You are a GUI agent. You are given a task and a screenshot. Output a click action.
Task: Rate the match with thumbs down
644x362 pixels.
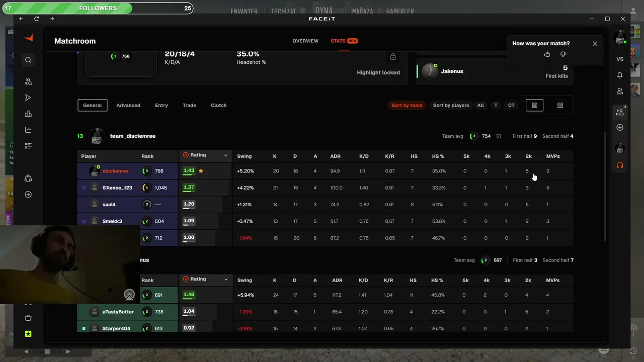point(563,54)
